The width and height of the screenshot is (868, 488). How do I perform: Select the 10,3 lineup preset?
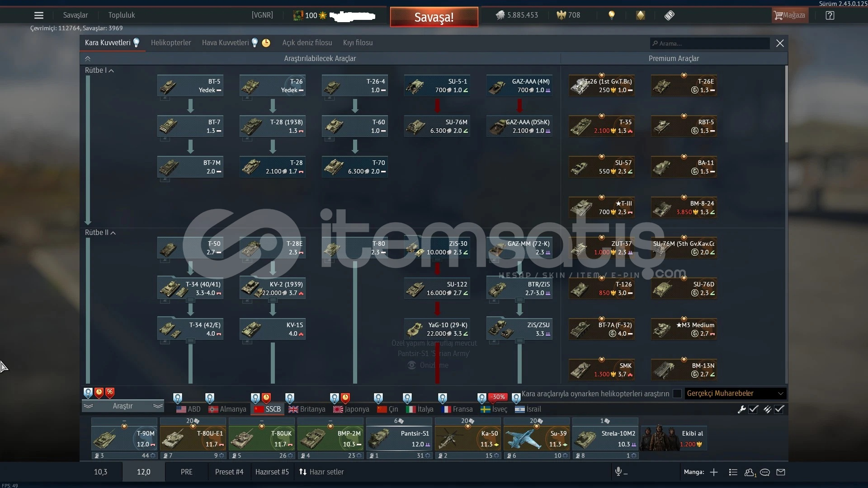pos(101,472)
